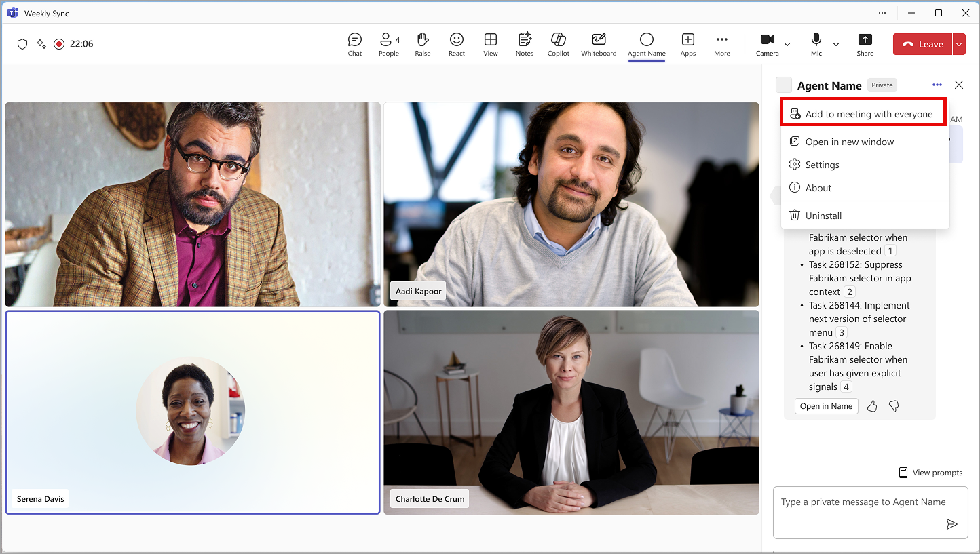Expand the Camera options dropdown arrow
The image size is (980, 554).
pos(787,45)
